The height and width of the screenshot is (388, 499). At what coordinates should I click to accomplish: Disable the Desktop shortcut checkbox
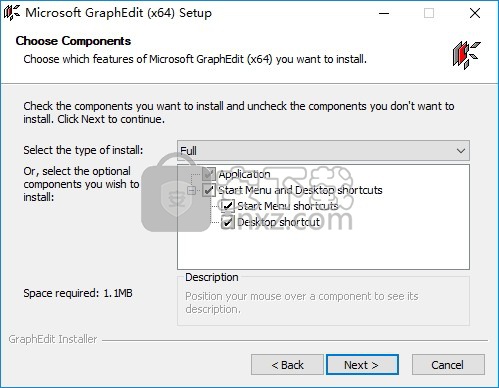click(228, 222)
